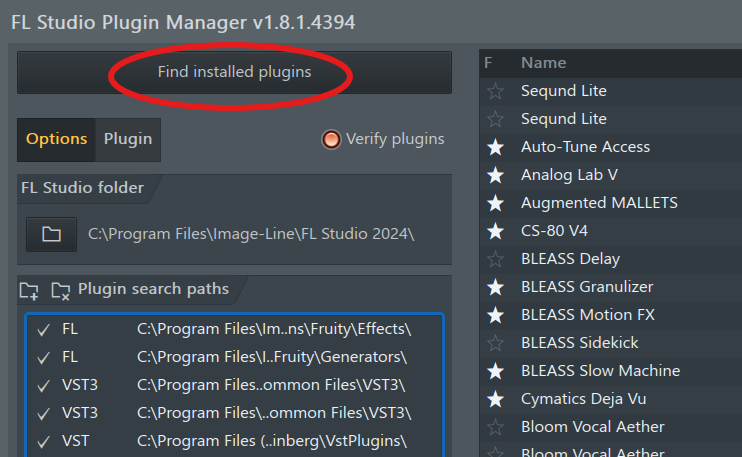Select the BLEASS Granulizer plugin name
Viewport: 742px width, 457px height.
pyautogui.click(x=587, y=287)
